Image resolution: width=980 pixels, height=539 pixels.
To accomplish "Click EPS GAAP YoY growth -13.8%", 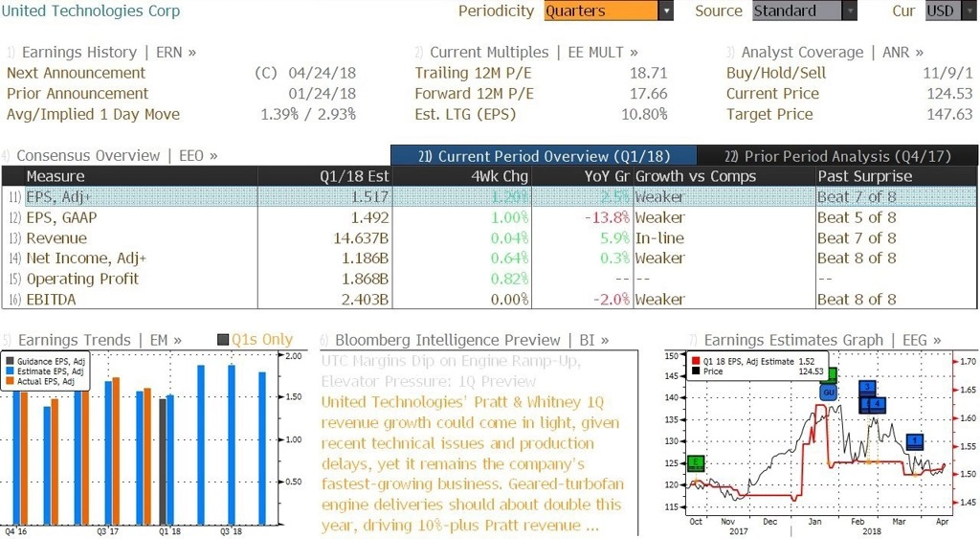I will coord(607,217).
